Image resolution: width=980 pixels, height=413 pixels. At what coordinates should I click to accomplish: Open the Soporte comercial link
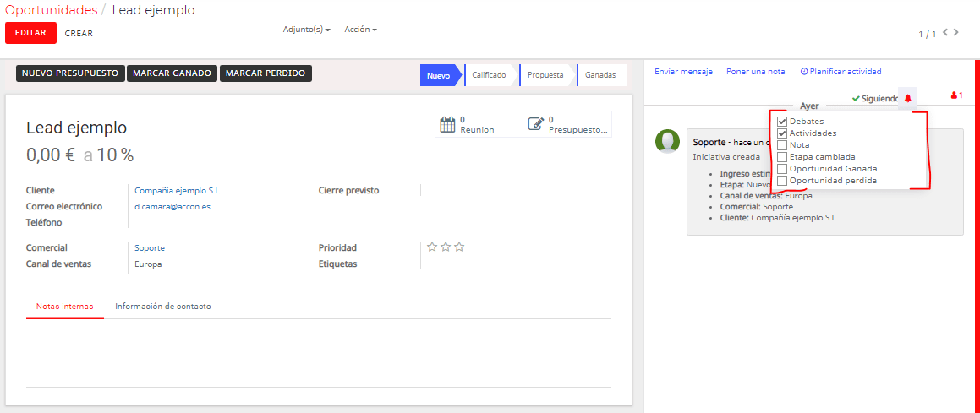pos(150,247)
